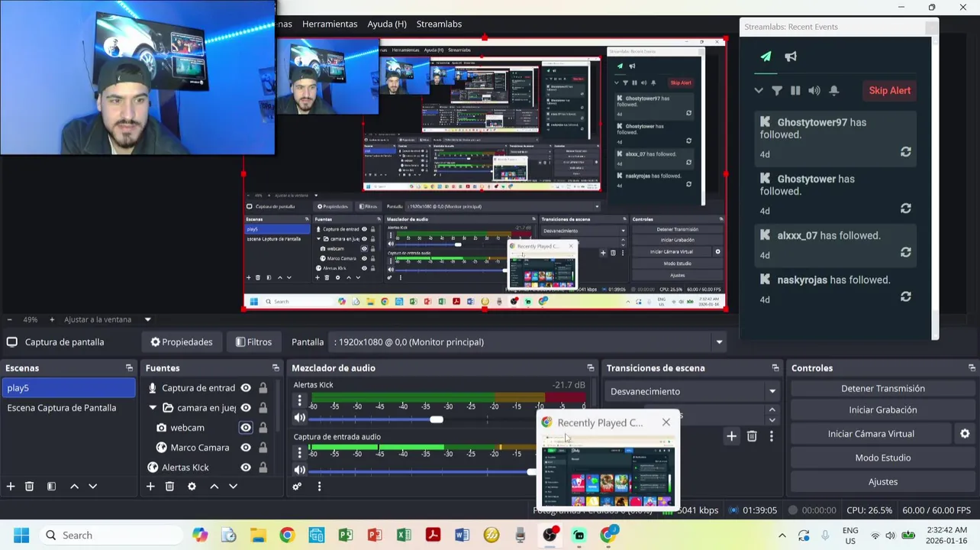This screenshot has height=550, width=980.
Task: Delete scene transition with trash icon
Action: [x=752, y=436]
